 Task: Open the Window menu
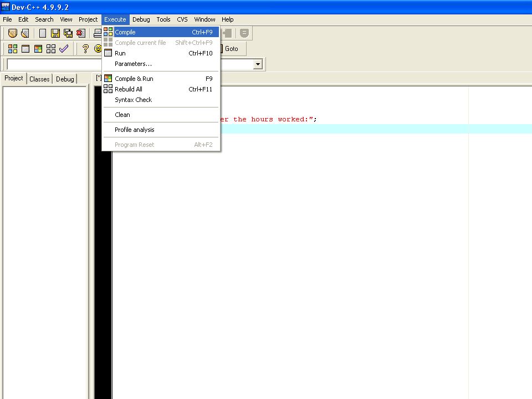204,19
